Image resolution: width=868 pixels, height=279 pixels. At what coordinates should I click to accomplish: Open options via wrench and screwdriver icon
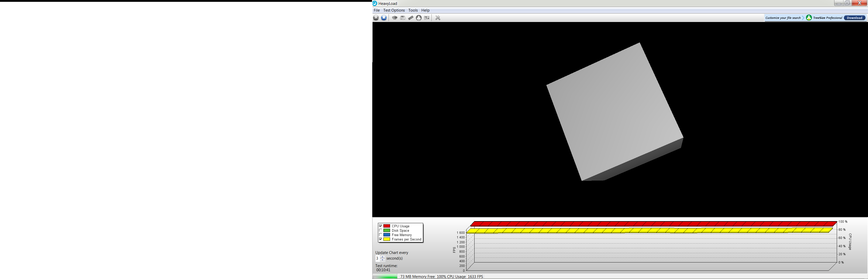click(438, 18)
